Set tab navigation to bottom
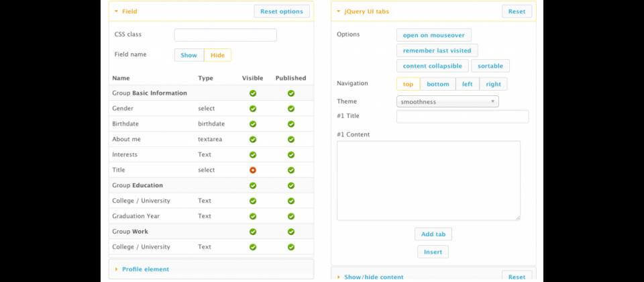The width and height of the screenshot is (644, 282). click(438, 84)
